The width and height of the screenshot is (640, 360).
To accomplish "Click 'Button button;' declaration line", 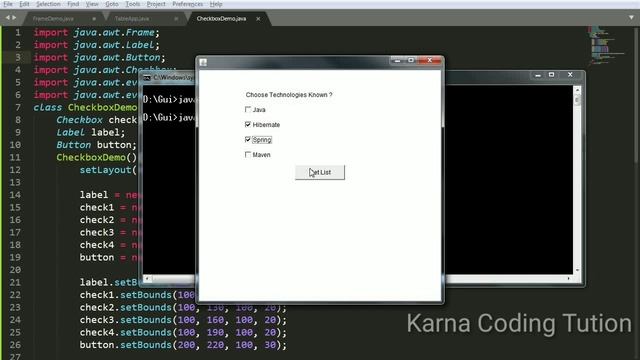I will pyautogui.click(x=96, y=145).
